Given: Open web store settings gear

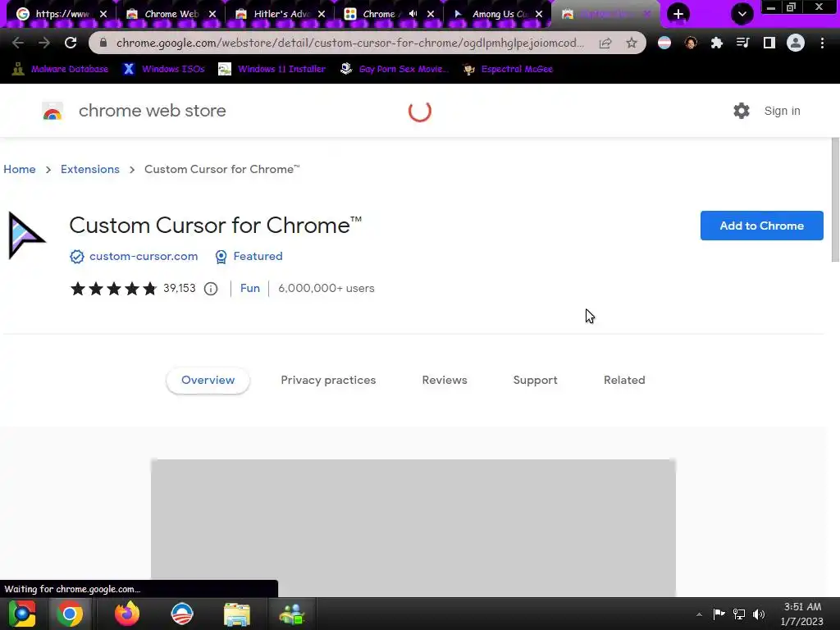Looking at the screenshot, I should [742, 111].
